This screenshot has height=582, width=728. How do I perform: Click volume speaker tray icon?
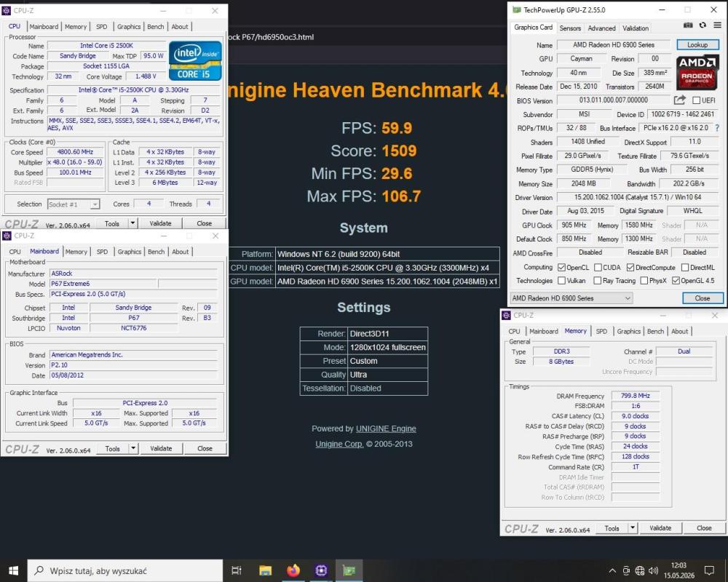pyautogui.click(x=653, y=571)
